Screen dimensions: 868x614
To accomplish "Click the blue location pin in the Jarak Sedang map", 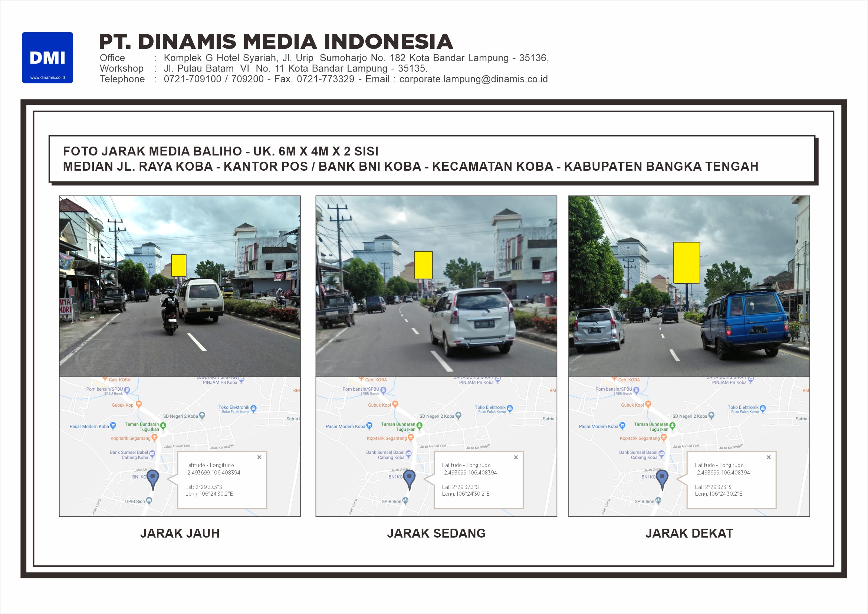I will tap(410, 480).
